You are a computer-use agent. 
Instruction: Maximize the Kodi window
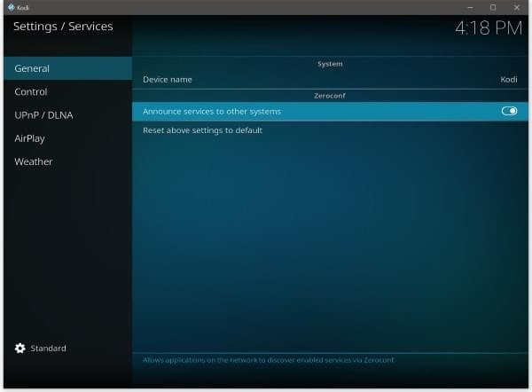point(493,7)
